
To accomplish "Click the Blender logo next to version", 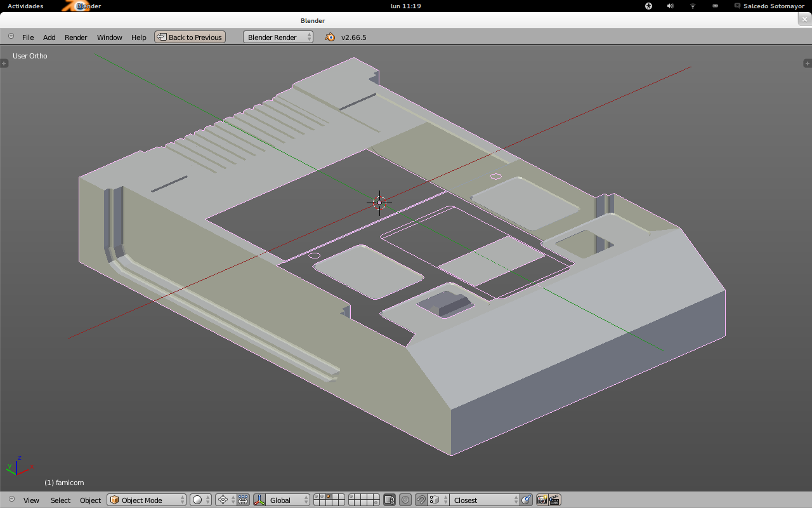I will coord(330,37).
